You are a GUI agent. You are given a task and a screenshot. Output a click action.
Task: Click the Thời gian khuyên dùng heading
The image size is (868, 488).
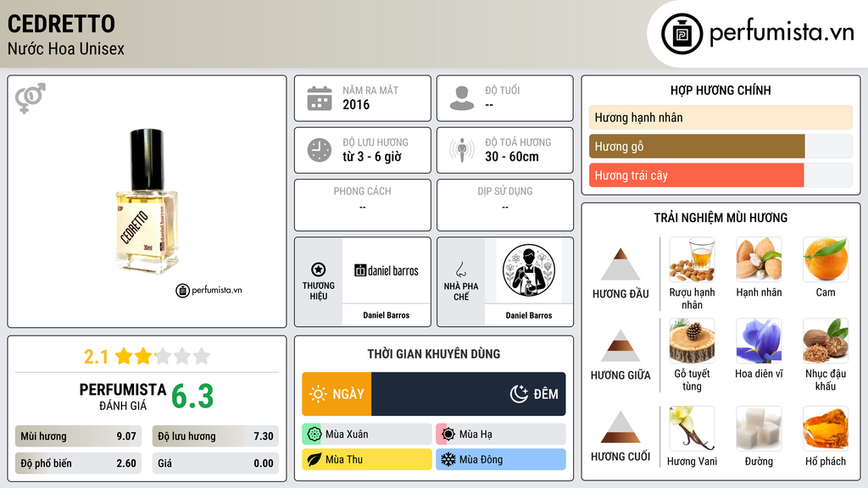(434, 353)
